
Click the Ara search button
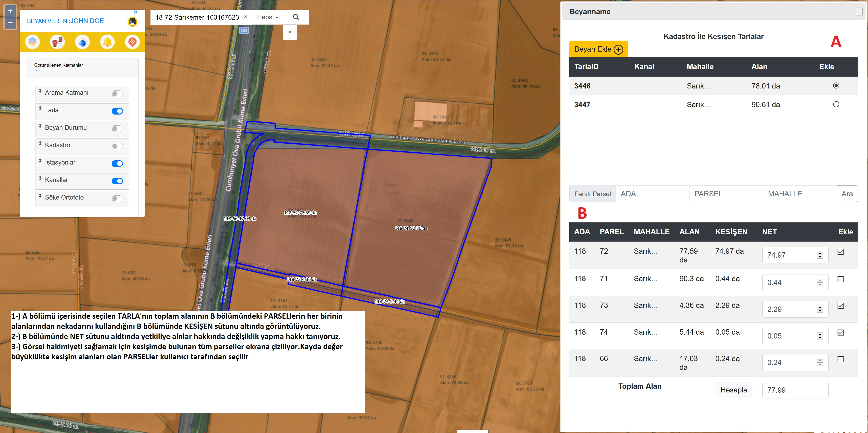tap(847, 194)
